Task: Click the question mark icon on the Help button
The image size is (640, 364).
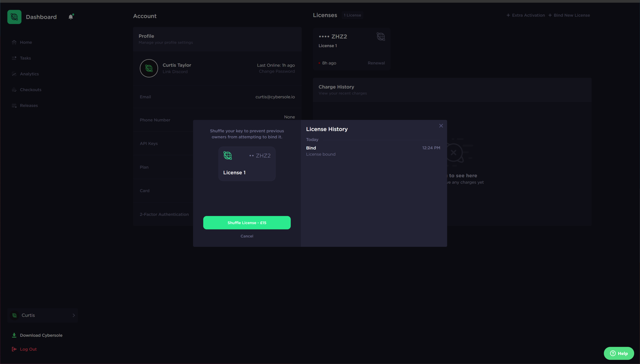Action: point(613,353)
